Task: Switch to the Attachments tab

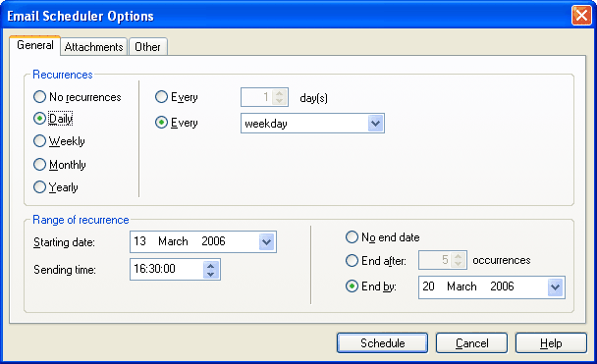Action: pos(93,47)
